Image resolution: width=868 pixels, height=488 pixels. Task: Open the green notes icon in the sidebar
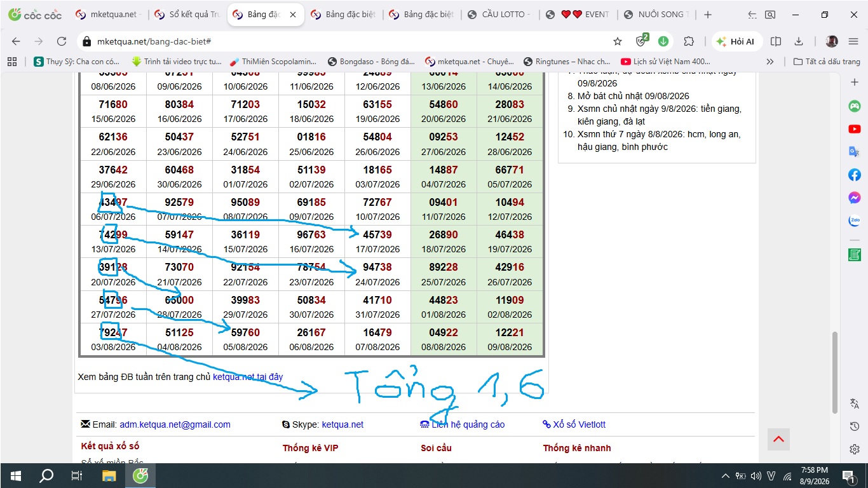[x=855, y=255]
